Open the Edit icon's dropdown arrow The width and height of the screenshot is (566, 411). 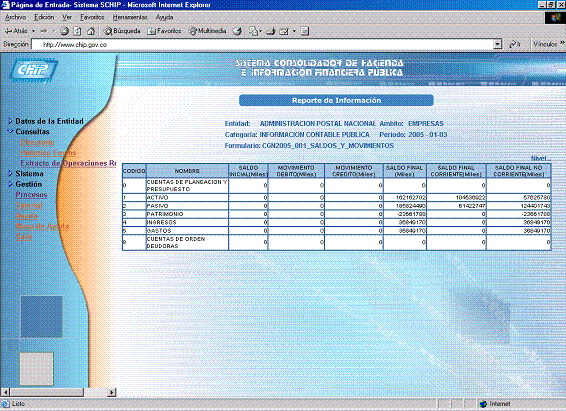tap(294, 31)
